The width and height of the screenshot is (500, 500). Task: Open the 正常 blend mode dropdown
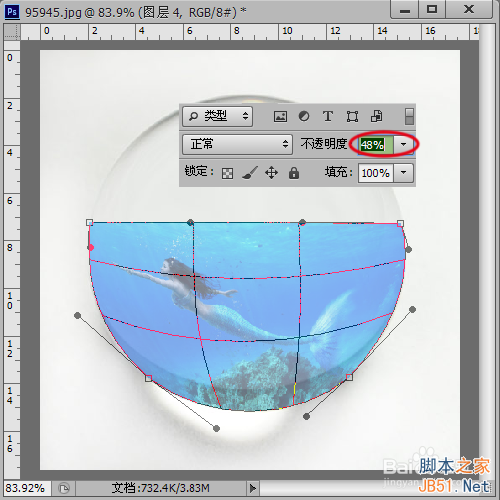pos(237,144)
